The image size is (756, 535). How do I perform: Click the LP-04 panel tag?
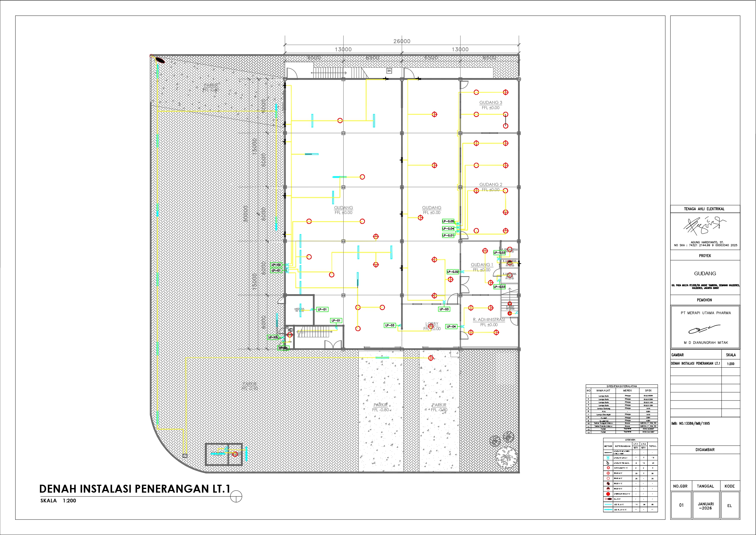(x=451, y=327)
